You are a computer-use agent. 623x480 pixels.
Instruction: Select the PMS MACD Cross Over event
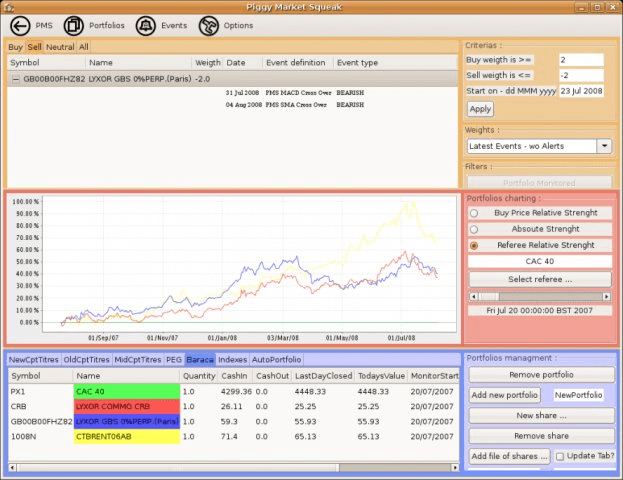[298, 93]
